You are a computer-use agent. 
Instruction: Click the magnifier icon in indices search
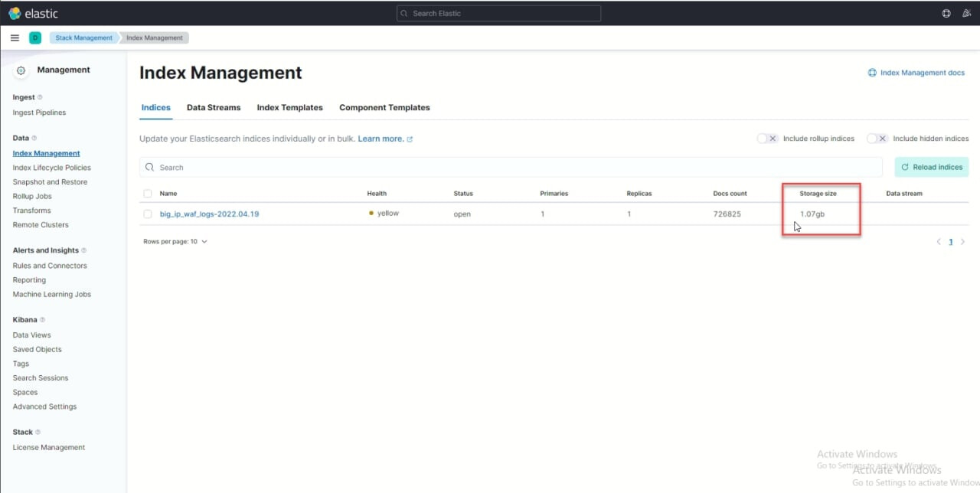(149, 168)
